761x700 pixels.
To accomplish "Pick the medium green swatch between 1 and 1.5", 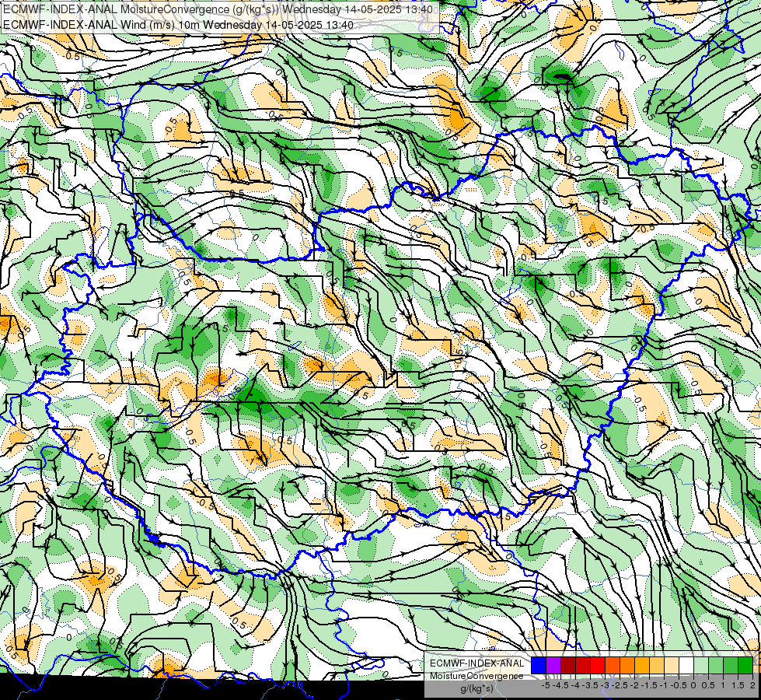I will 731,666.
